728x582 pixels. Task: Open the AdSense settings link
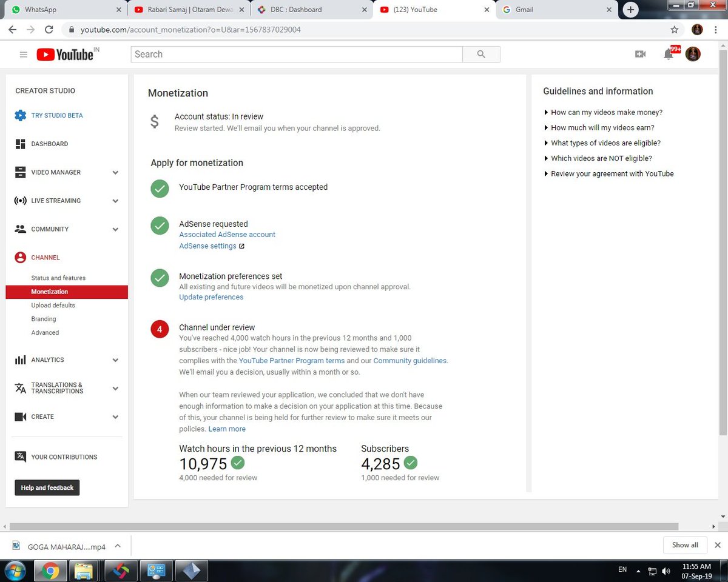tap(207, 246)
